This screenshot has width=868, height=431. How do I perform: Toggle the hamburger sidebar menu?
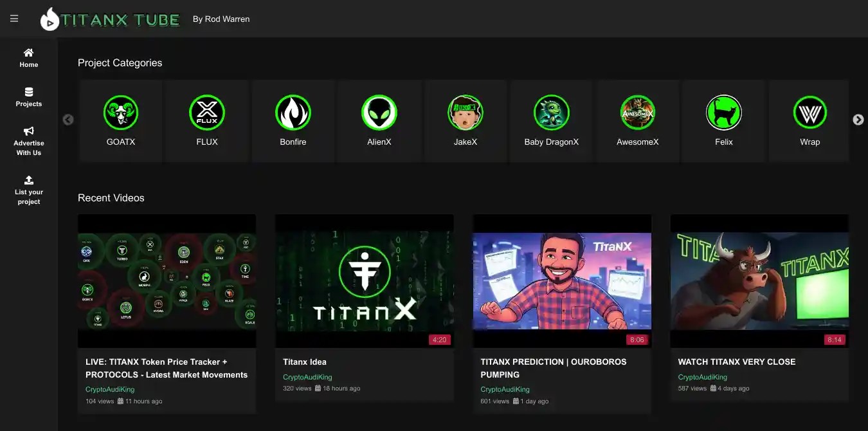point(14,19)
